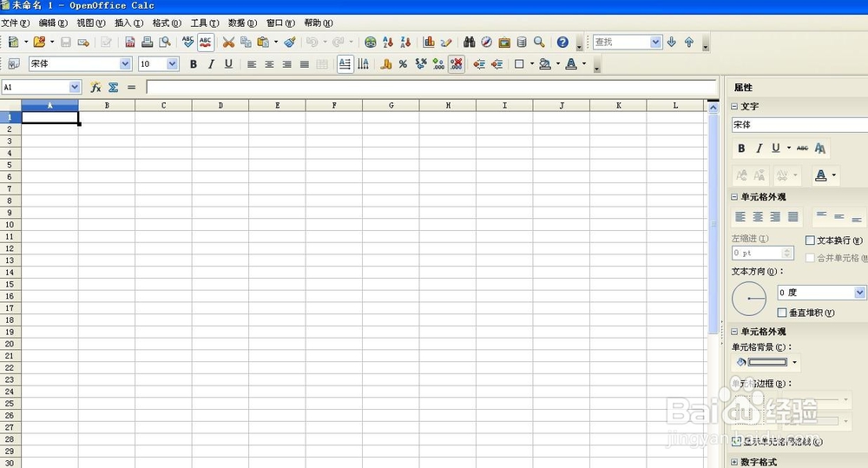
Task: Click the Zoom magnifier icon
Action: tap(539, 42)
